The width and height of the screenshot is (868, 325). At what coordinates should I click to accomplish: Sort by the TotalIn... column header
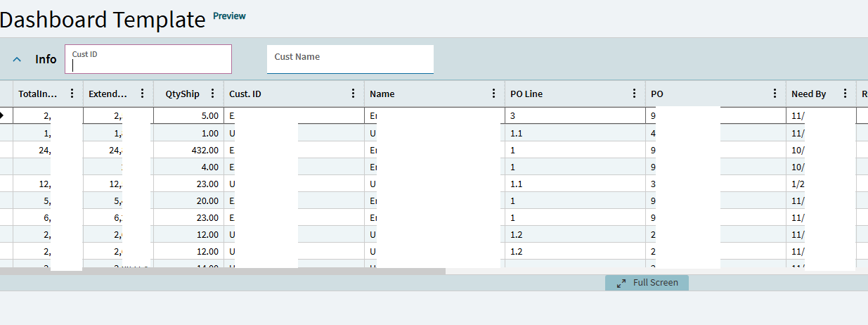(38, 94)
